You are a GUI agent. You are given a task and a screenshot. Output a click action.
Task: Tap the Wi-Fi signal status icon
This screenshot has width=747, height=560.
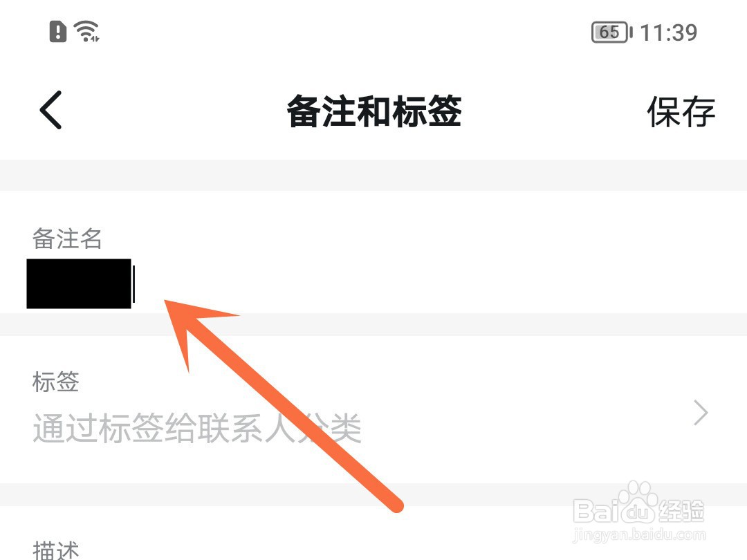[x=86, y=31]
